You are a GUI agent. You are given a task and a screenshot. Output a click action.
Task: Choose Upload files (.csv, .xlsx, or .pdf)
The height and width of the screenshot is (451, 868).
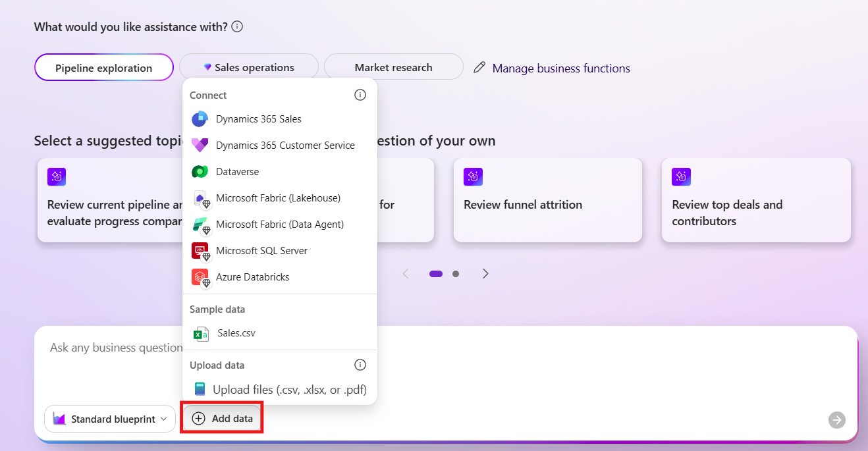point(289,390)
